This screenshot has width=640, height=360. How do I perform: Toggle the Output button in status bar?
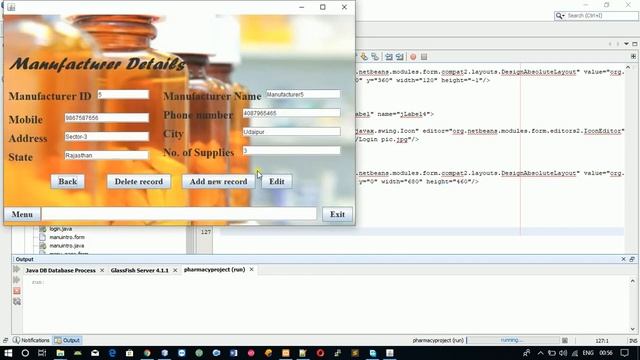tap(67, 340)
